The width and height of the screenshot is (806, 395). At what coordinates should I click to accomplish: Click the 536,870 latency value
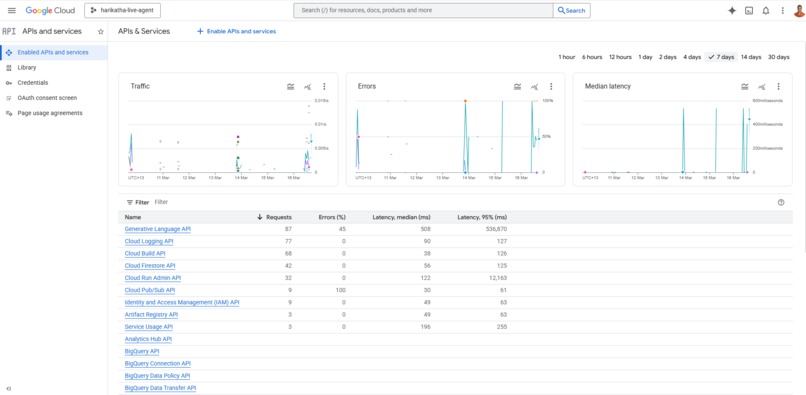[497, 229]
